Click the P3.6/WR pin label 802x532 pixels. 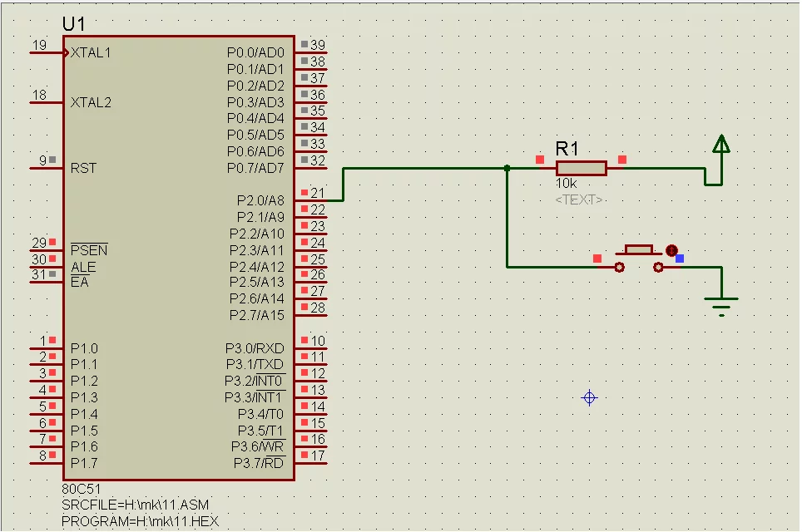258,446
